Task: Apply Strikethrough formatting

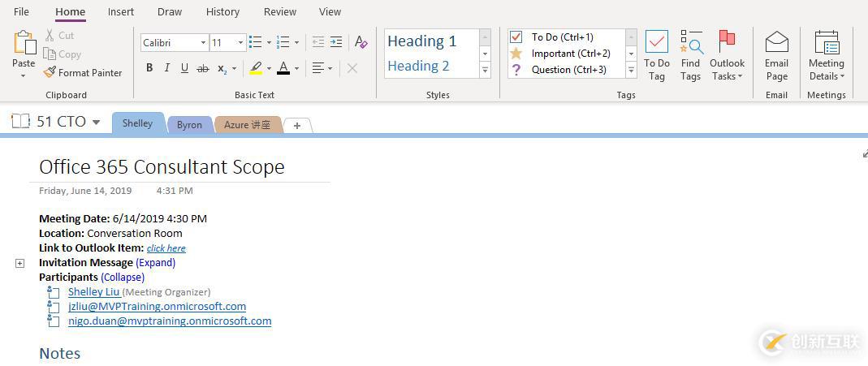Action: click(x=203, y=68)
